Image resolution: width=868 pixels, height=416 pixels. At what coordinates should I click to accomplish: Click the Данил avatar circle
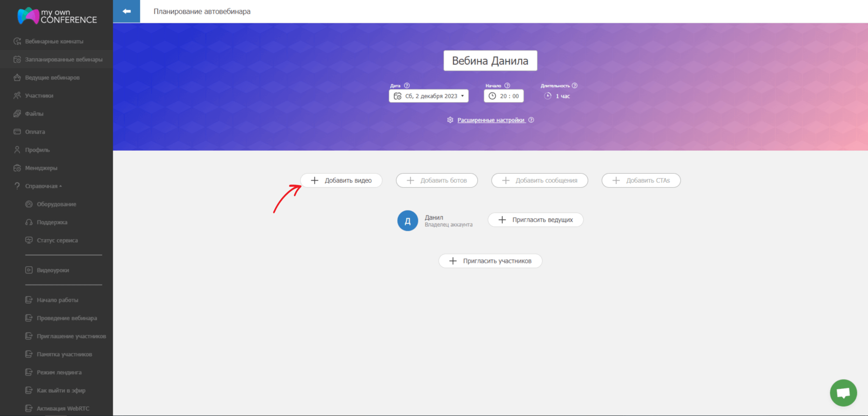point(407,221)
